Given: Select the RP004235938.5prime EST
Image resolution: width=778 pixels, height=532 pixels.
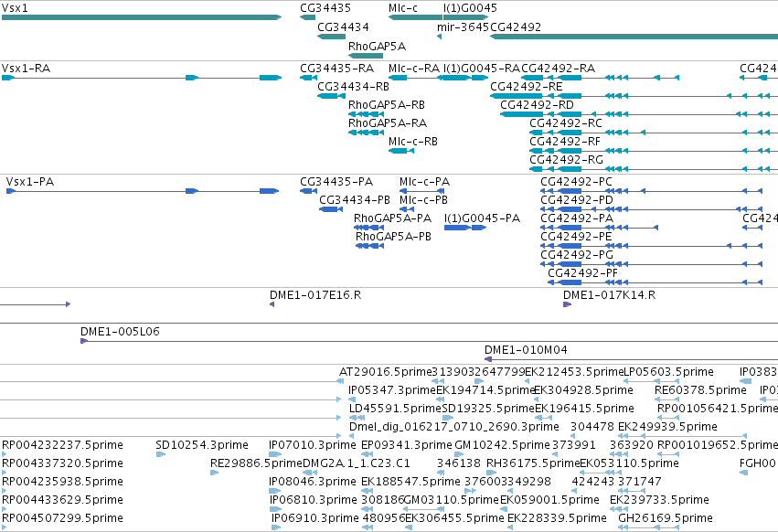Looking at the screenshot, I should click(x=4, y=491).
